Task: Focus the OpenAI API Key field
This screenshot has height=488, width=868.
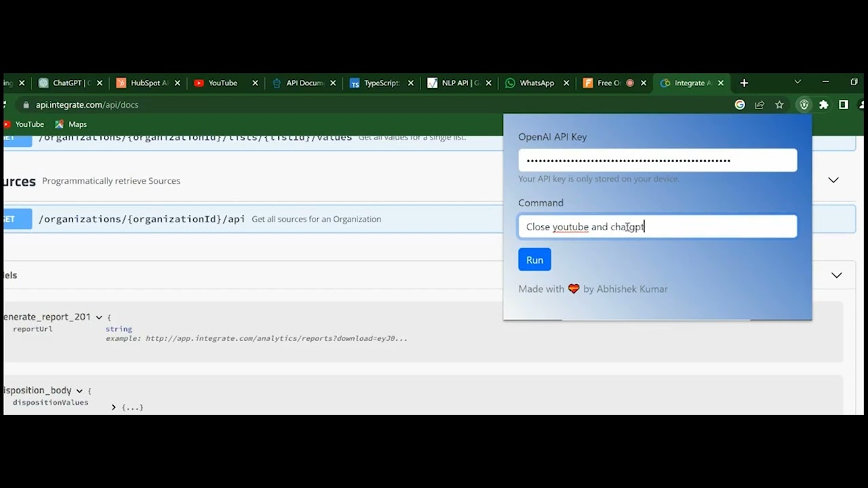Action: [x=658, y=161]
